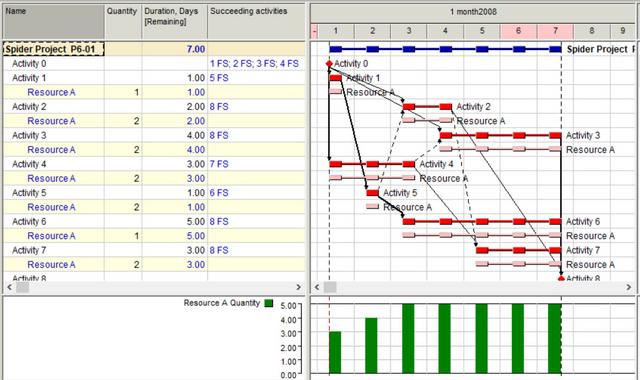Select Activity 1 in the name list
The image size is (640, 380).
pyautogui.click(x=29, y=78)
